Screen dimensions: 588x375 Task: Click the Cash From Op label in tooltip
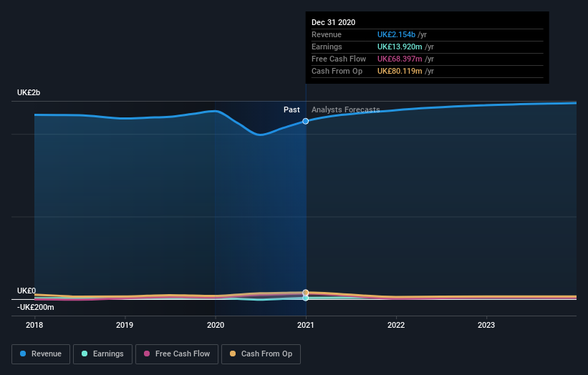(x=337, y=71)
